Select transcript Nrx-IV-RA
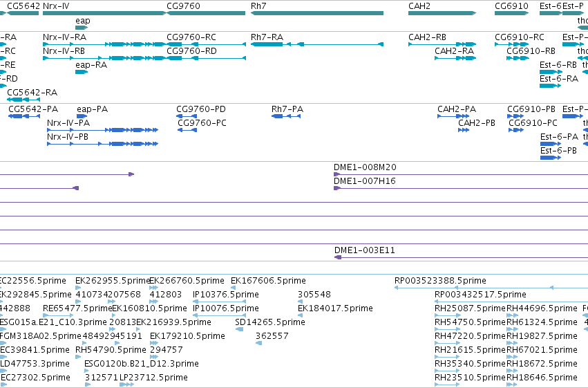This screenshot has height=388, width=588. coord(104,44)
